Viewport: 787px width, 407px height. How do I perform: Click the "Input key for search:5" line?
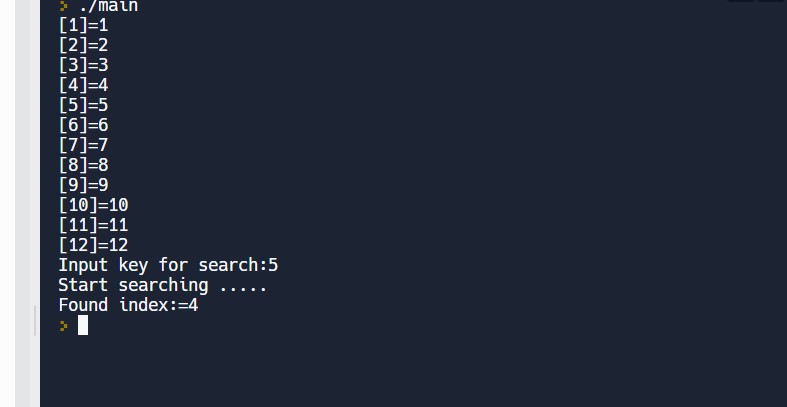click(168, 265)
